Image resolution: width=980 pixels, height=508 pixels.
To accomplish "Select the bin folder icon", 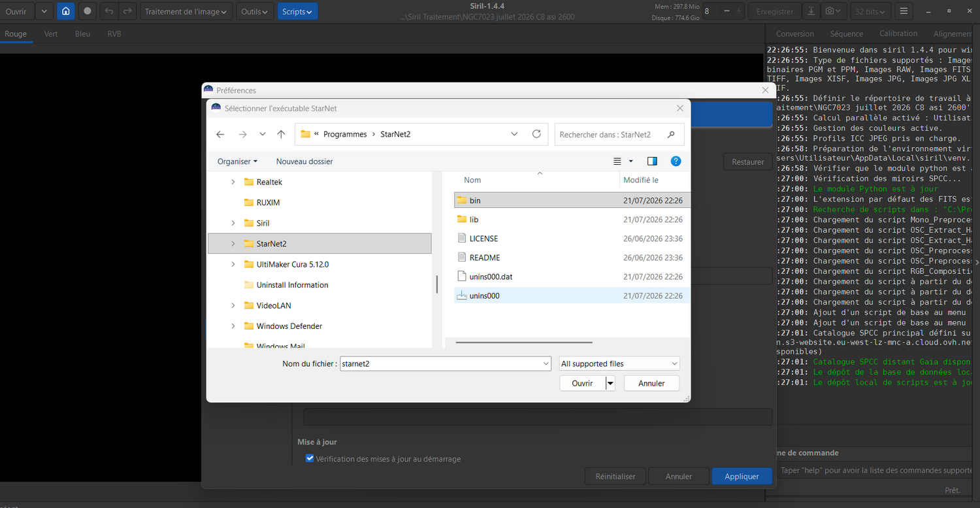I will coord(461,200).
